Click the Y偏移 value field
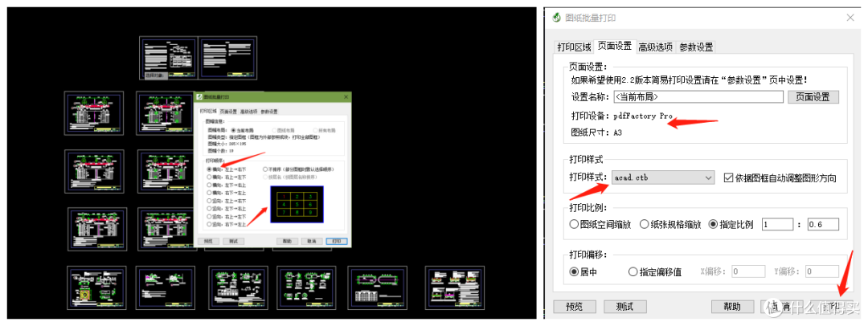Image resolution: width=868 pixels, height=326 pixels. click(822, 271)
